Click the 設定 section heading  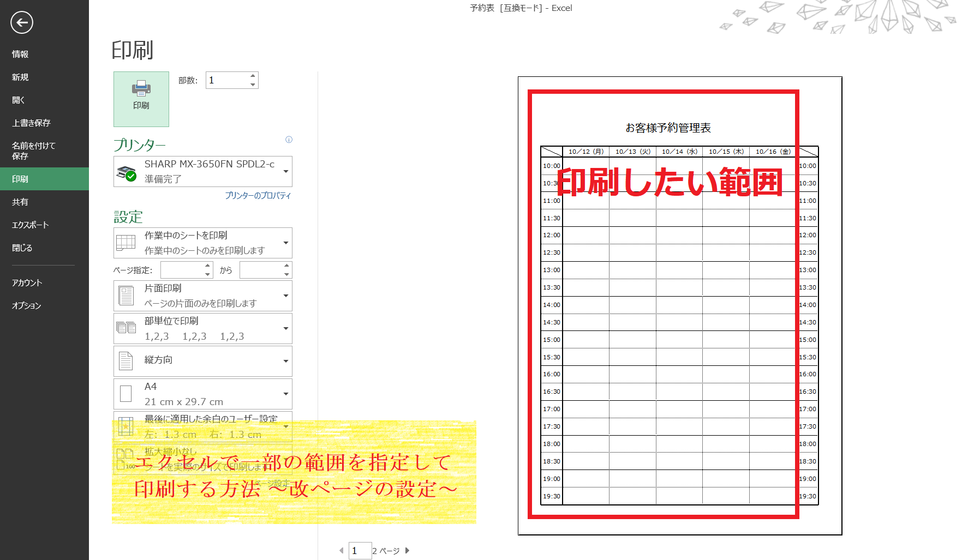click(128, 217)
